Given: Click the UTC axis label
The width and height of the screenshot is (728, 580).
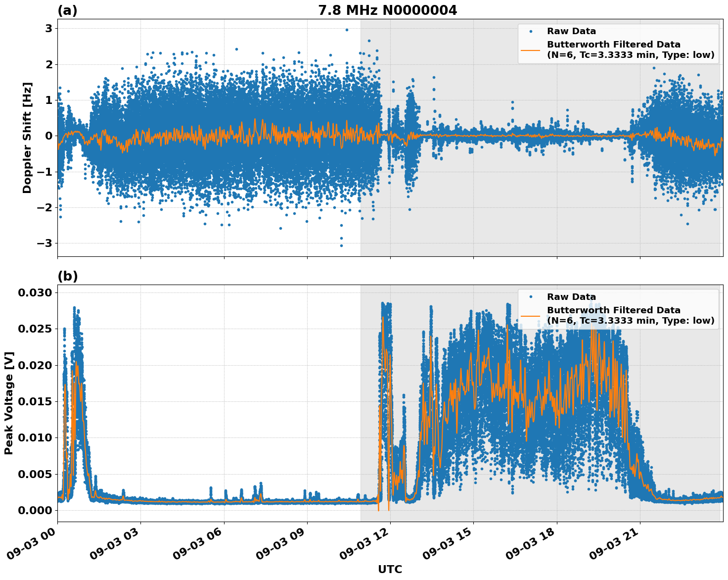Looking at the screenshot, I should point(390,570).
